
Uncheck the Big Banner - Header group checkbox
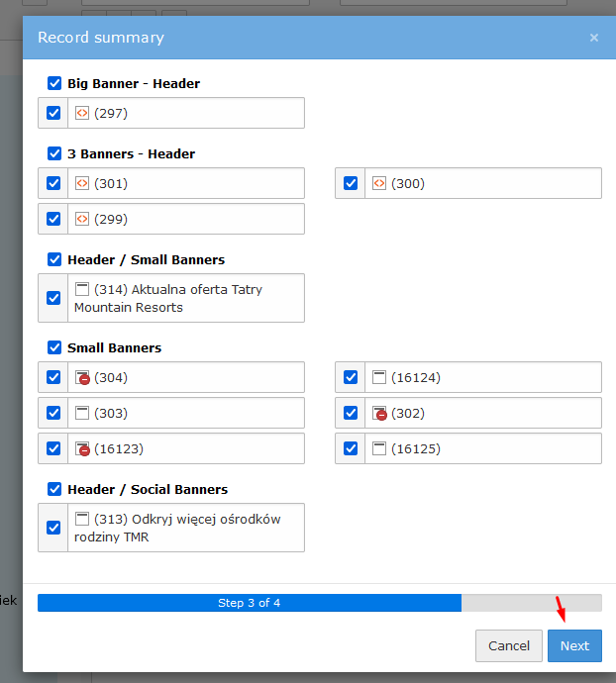click(54, 83)
